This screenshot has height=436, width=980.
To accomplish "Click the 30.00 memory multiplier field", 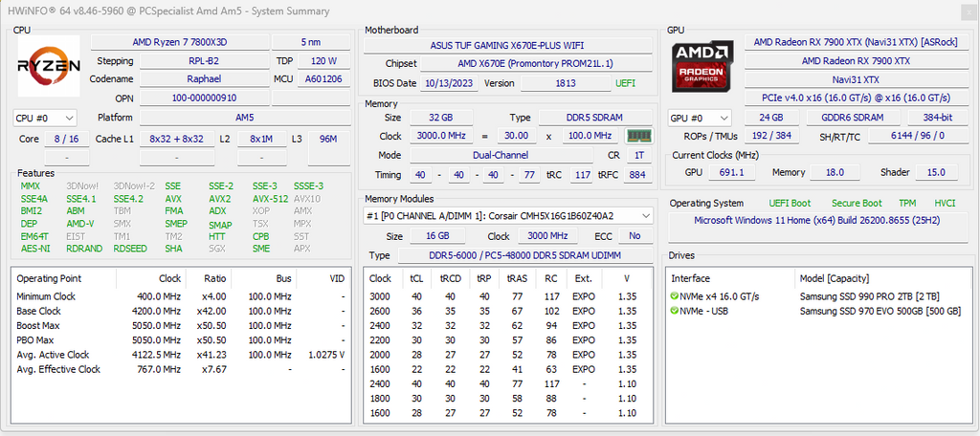I will click(517, 136).
